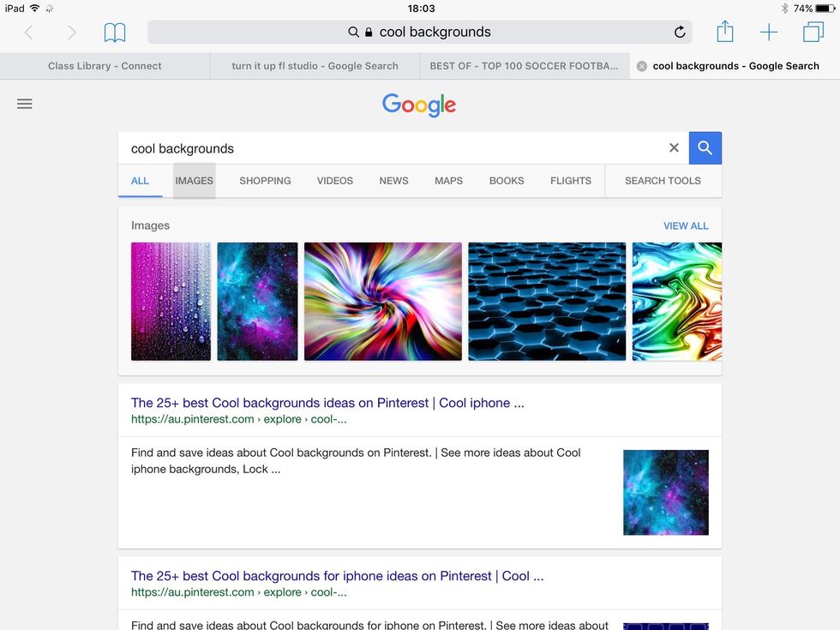Close the cool backgrounds tab
The height and width of the screenshot is (630, 840).
(642, 66)
